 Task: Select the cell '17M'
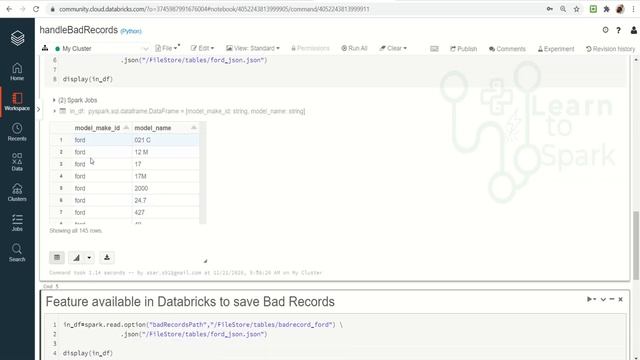pos(166,176)
